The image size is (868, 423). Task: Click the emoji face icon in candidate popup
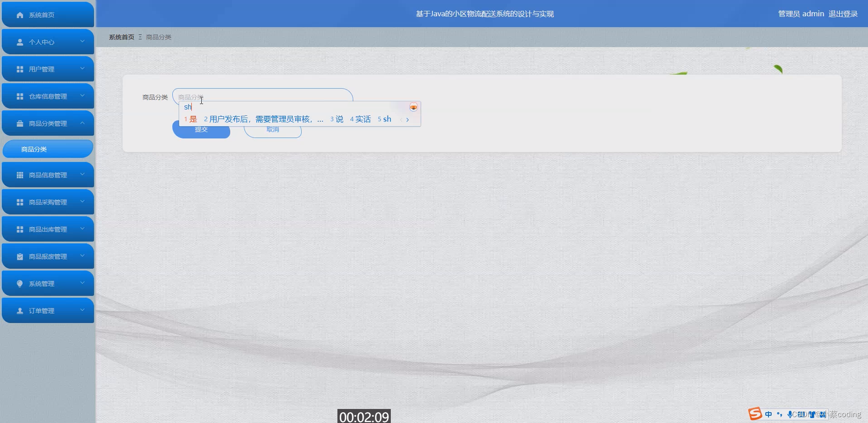(413, 107)
